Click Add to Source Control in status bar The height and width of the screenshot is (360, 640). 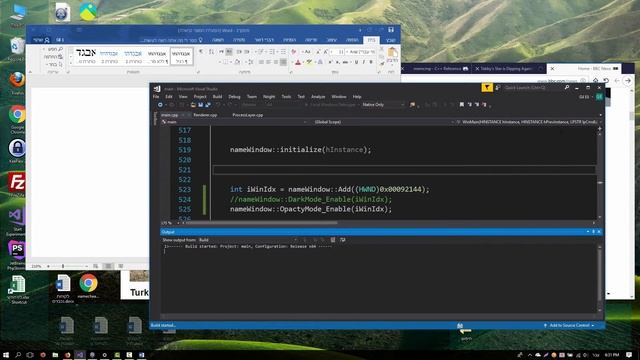point(569,325)
